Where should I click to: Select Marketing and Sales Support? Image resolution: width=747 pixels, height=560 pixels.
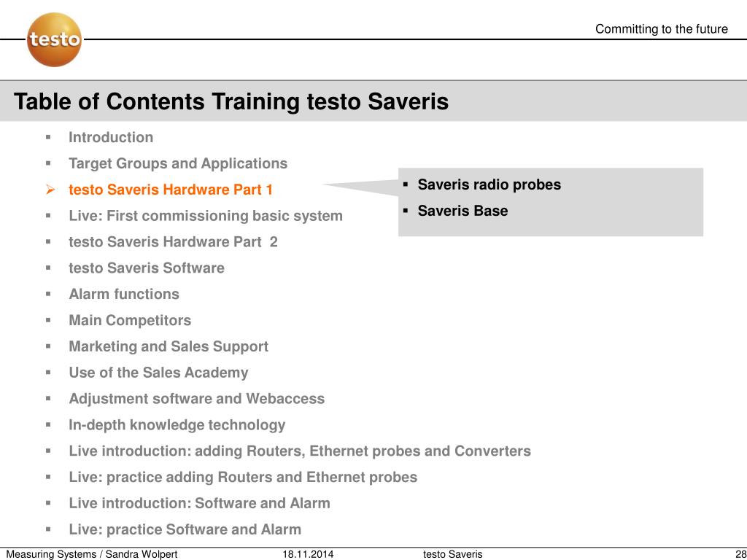(x=169, y=346)
